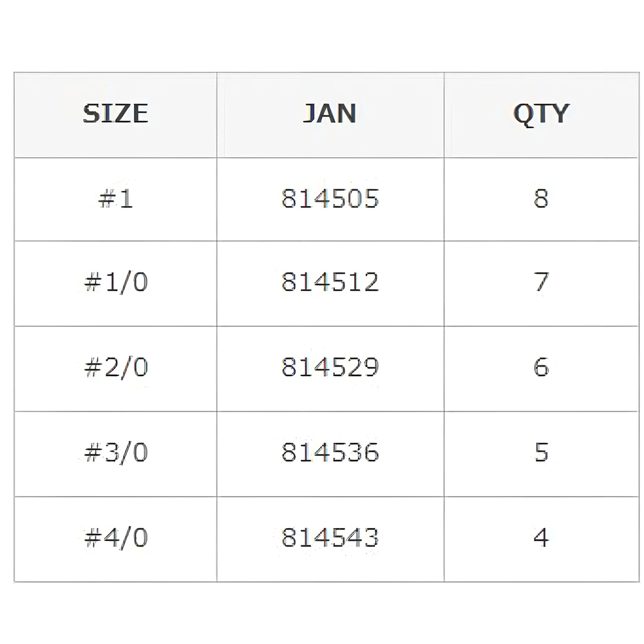644x644 pixels.
Task: Click JAN code 814536
Action: pyautogui.click(x=330, y=453)
